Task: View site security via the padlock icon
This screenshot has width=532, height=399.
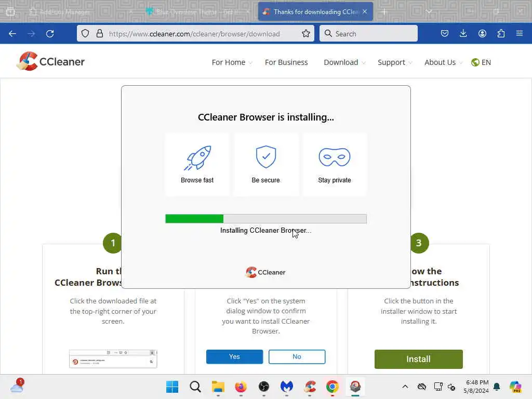Action: (99, 33)
